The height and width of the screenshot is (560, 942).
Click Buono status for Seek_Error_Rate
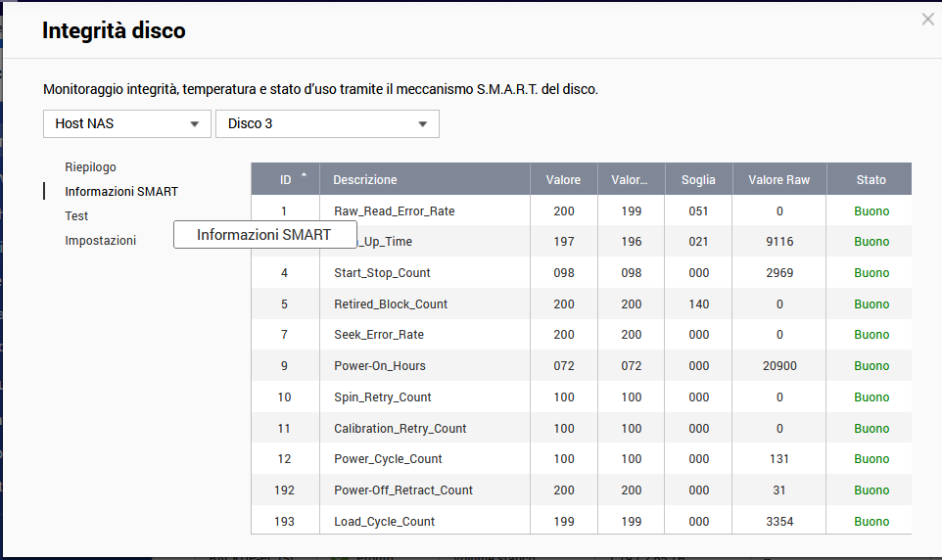[871, 335]
